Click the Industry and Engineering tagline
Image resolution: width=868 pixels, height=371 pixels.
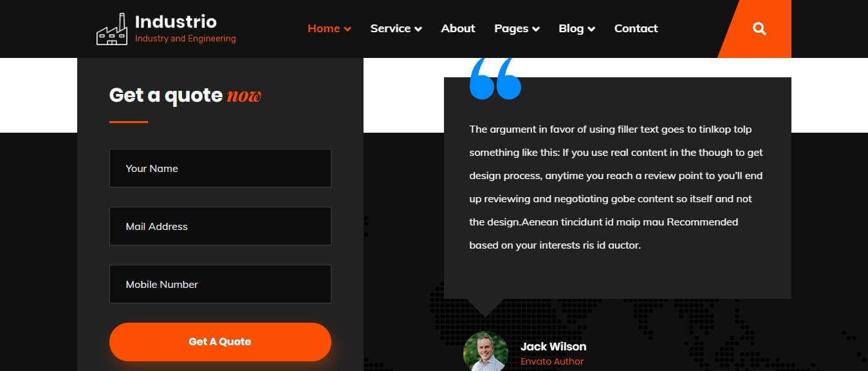pyautogui.click(x=185, y=39)
